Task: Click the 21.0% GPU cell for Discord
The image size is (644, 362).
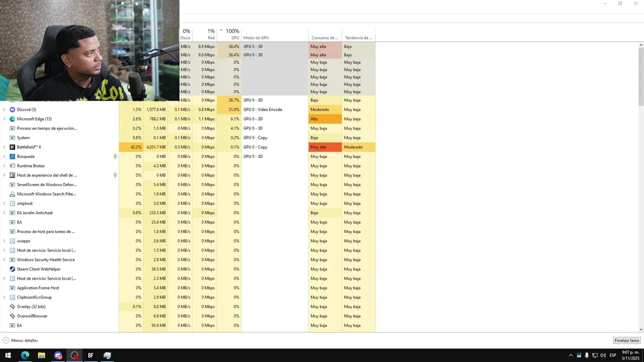Action: click(229, 110)
